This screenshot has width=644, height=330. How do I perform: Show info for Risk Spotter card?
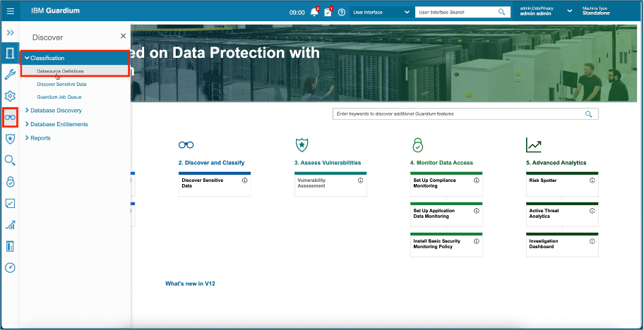592,181
